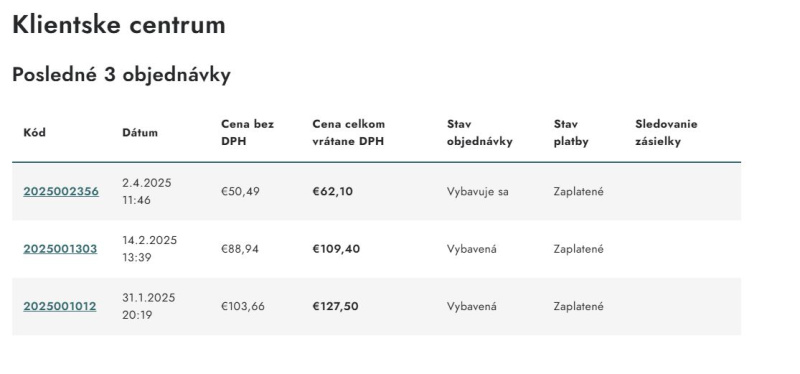
Task: Click the Sledovanie zásielky column header
Action: pos(666,133)
